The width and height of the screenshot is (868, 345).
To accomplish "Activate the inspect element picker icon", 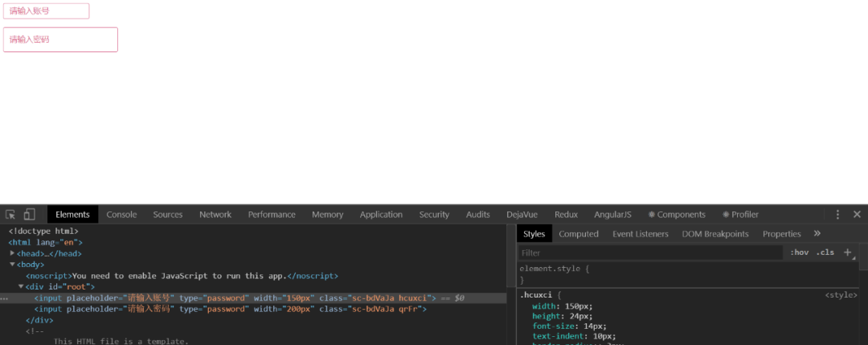I will [x=10, y=214].
